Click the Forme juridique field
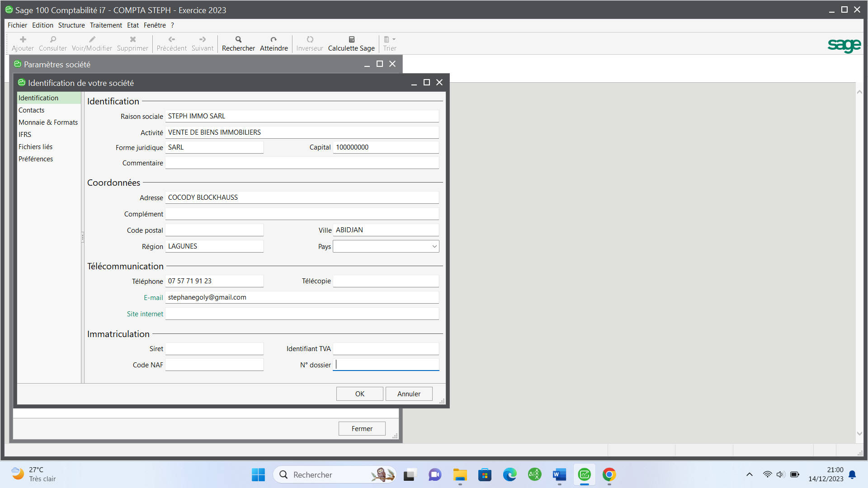 (214, 147)
